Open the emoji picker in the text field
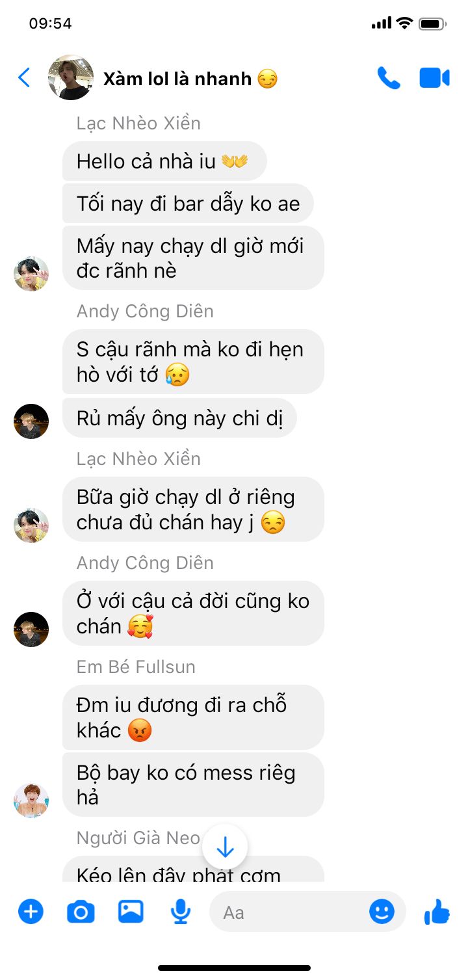 pos(382,912)
